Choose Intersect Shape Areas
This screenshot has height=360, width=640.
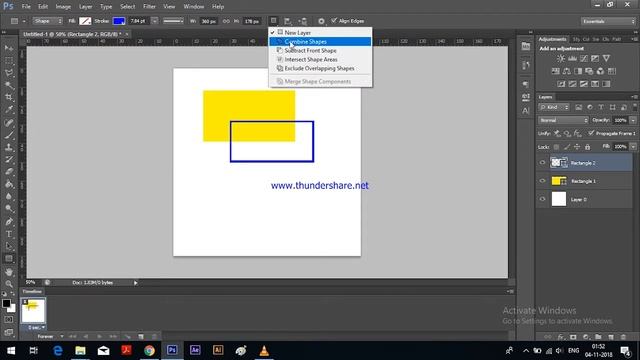click(x=320, y=60)
